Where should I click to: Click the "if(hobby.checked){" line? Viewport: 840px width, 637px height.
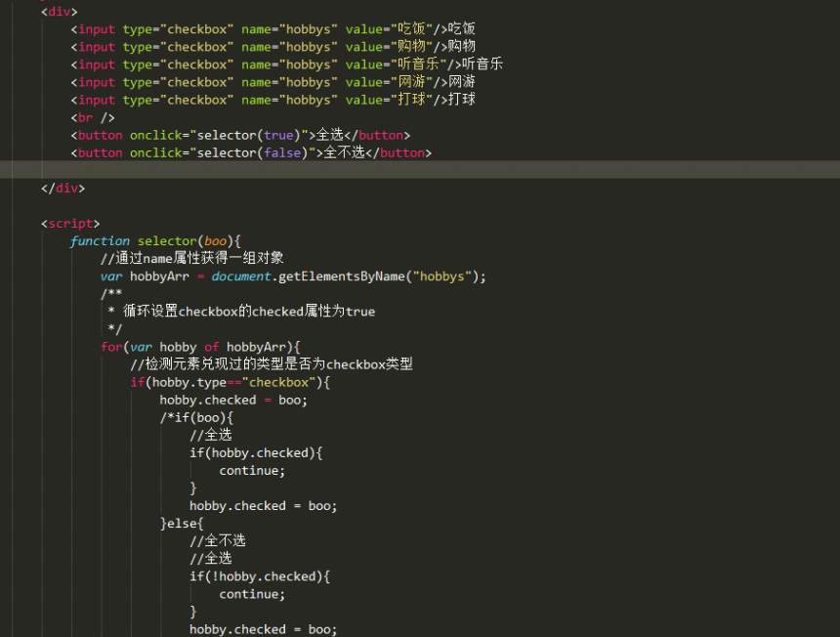pyautogui.click(x=256, y=453)
